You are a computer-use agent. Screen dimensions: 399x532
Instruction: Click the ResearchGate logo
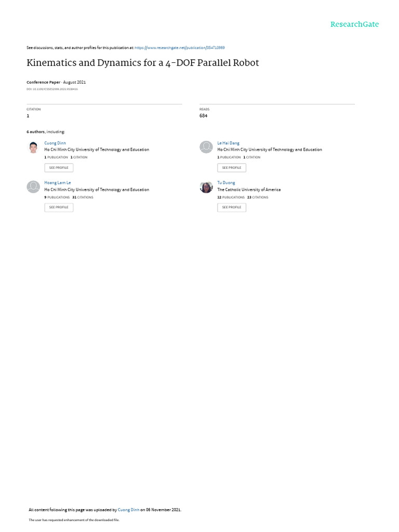pos(354,24)
